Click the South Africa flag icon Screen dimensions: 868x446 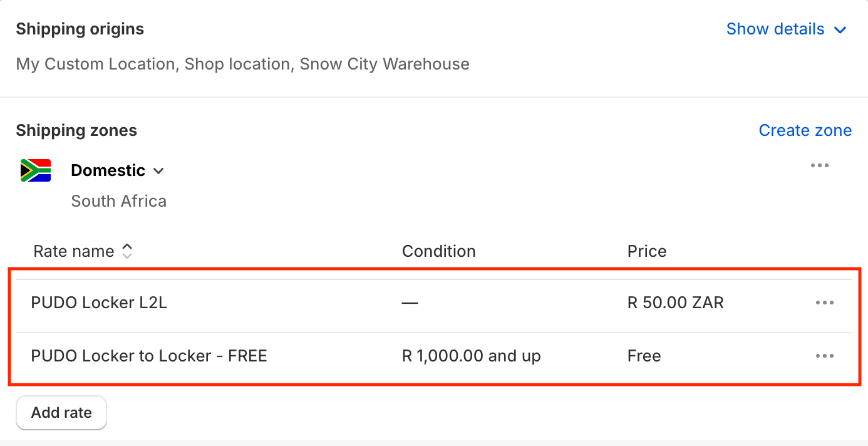(35, 170)
